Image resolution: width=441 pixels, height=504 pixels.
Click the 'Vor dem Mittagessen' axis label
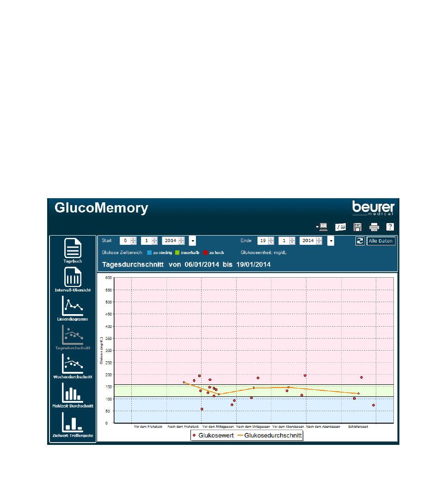[218, 427]
